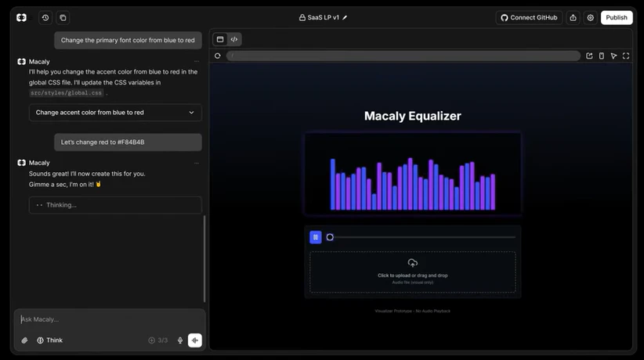Click the src/styles/global.css code snippet
Screen dimensions: 644x360
66,93
